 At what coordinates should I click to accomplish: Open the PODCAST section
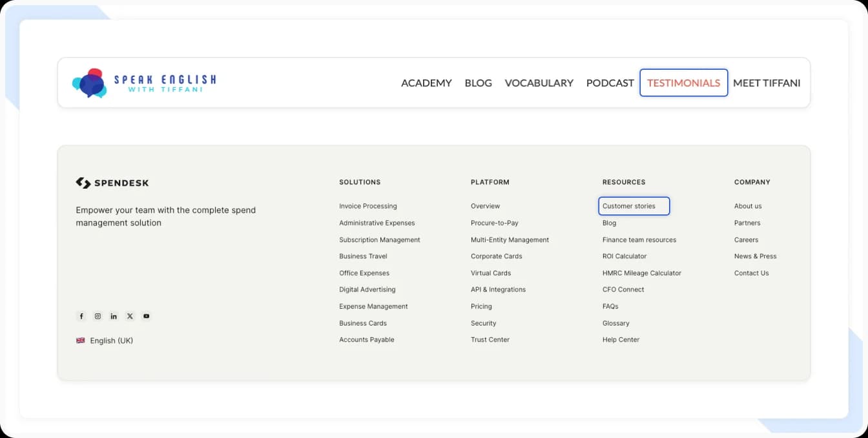610,83
